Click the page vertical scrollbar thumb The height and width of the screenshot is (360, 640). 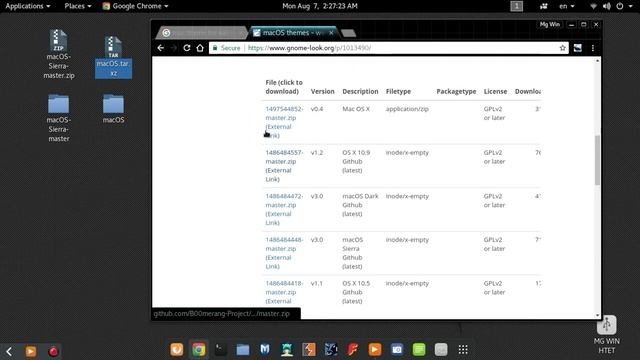[597, 160]
